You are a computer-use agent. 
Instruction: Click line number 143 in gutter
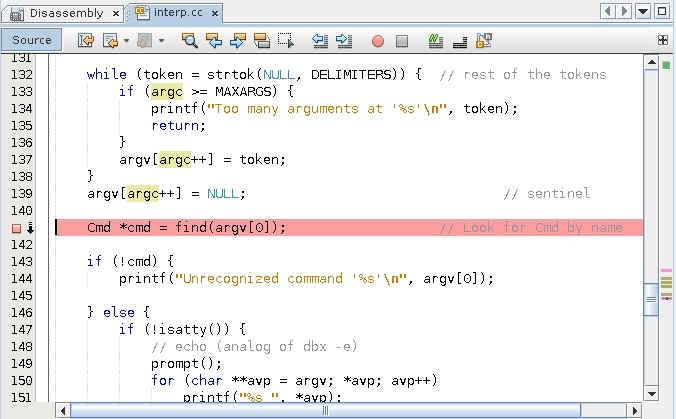(x=22, y=262)
